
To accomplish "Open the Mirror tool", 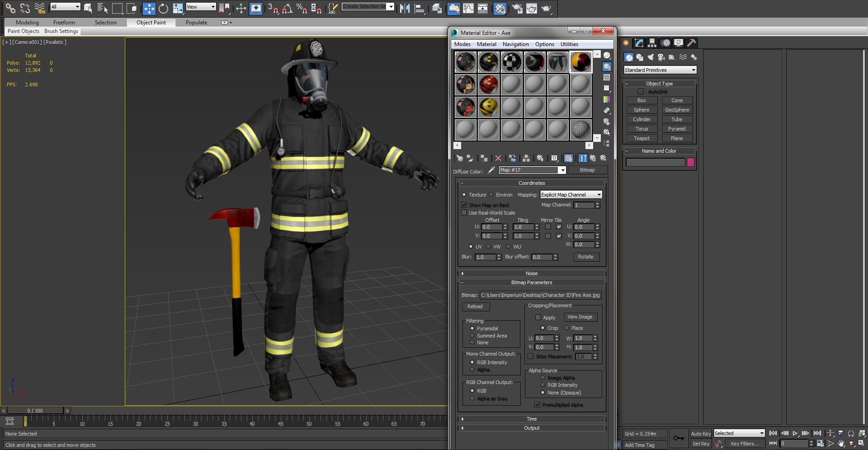I will [x=405, y=8].
